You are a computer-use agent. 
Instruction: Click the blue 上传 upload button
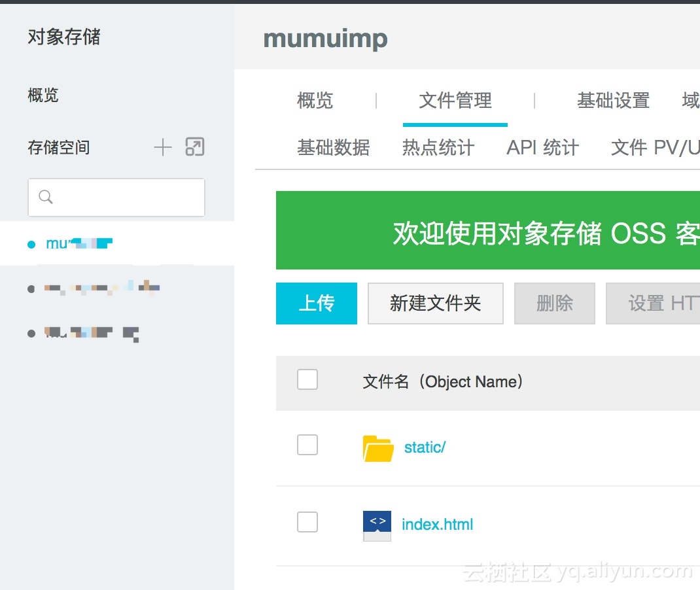pyautogui.click(x=317, y=304)
